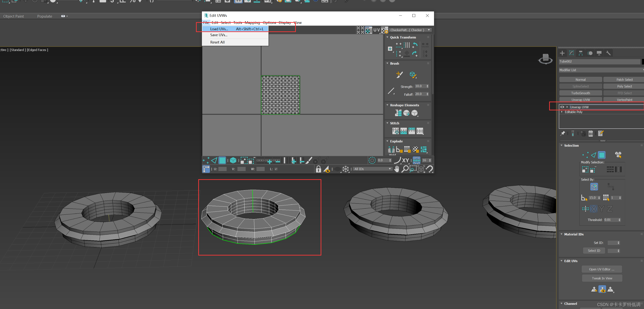644x309 pixels.
Task: Toggle the L checkbox next to W field
Action: pos(276,169)
